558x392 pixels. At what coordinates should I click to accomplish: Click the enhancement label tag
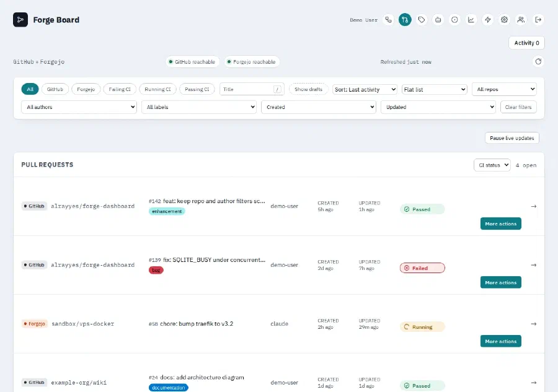[x=167, y=211]
